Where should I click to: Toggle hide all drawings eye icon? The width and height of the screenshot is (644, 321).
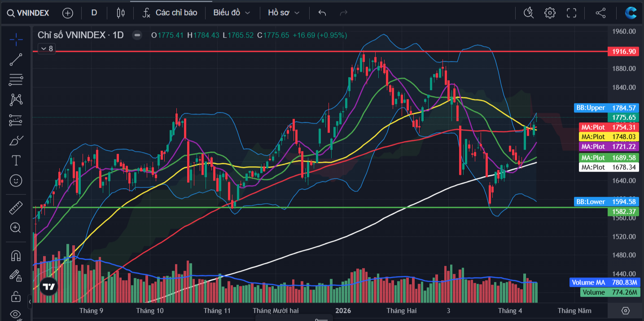[16, 314]
